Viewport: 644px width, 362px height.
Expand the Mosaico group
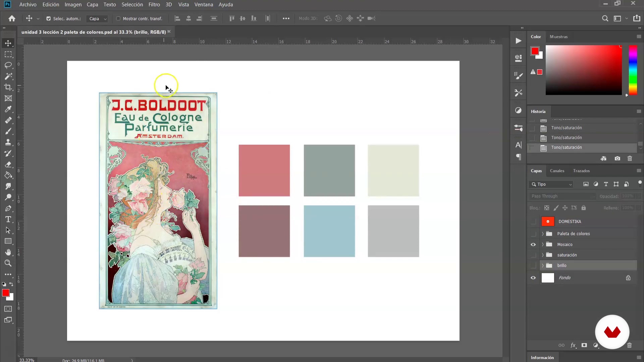click(x=542, y=244)
